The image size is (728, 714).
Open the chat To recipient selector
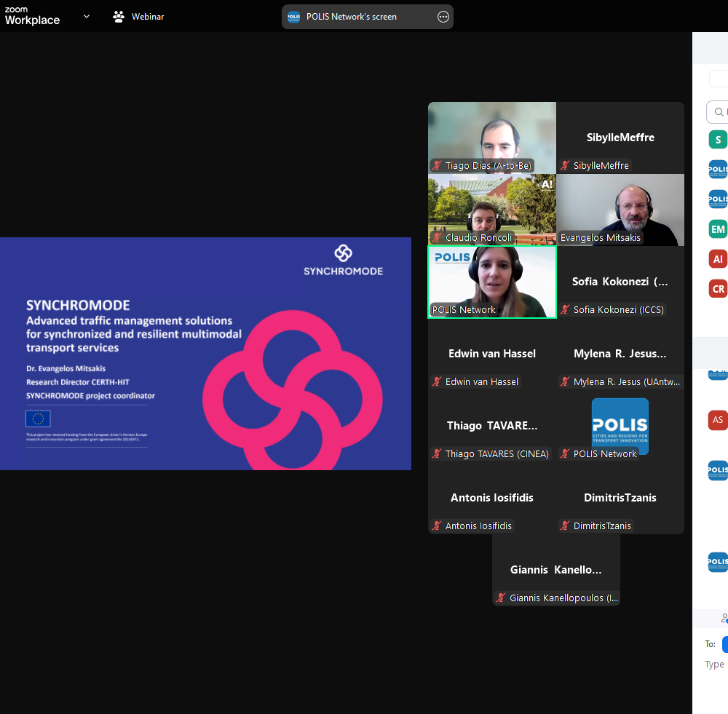tap(725, 644)
